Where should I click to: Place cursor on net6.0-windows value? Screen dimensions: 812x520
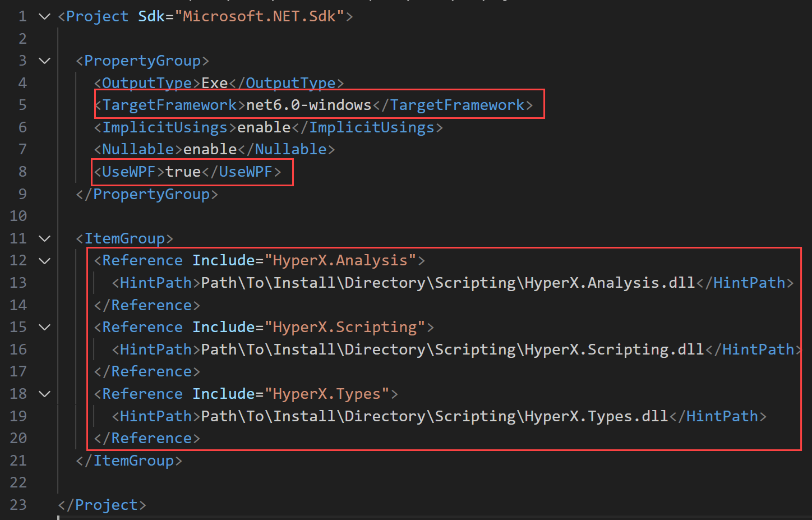pyautogui.click(x=309, y=105)
